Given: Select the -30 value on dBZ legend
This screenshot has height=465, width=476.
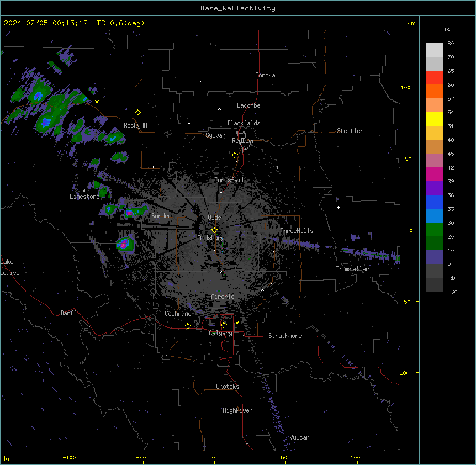Looking at the screenshot, I should click(x=452, y=292).
